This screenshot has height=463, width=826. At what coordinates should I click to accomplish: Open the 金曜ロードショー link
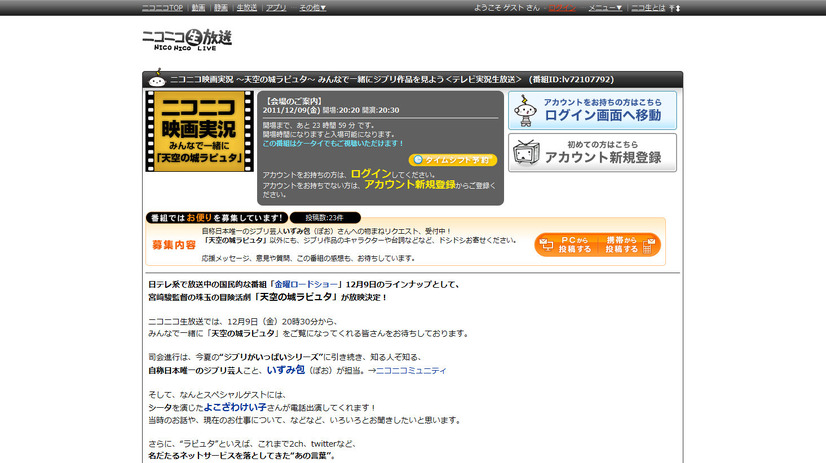[306, 284]
